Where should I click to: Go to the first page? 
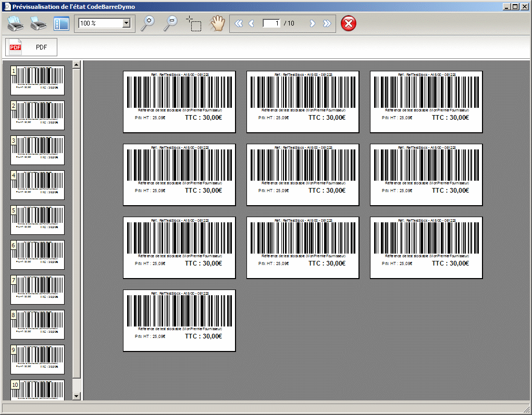(x=239, y=23)
